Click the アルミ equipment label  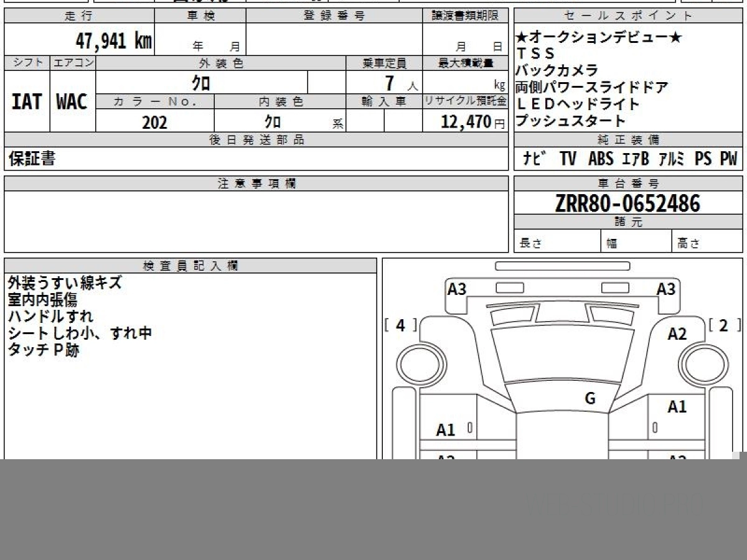coord(672,159)
